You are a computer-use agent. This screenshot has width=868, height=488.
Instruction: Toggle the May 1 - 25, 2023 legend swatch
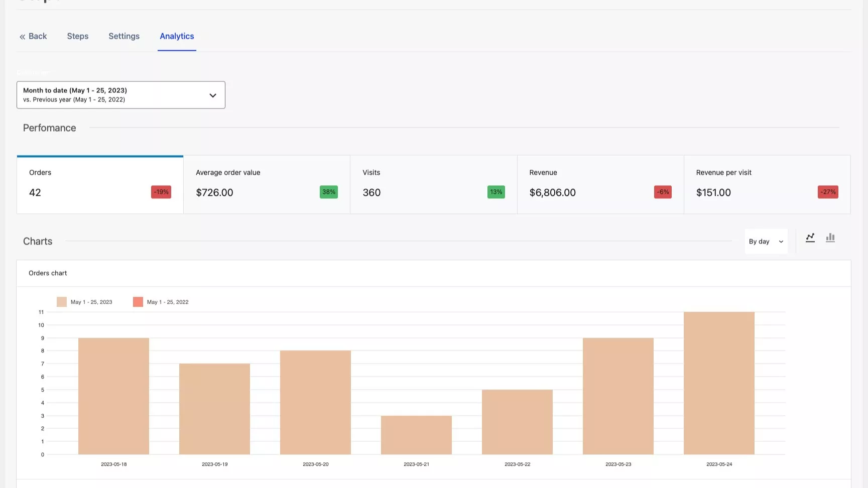pyautogui.click(x=62, y=302)
